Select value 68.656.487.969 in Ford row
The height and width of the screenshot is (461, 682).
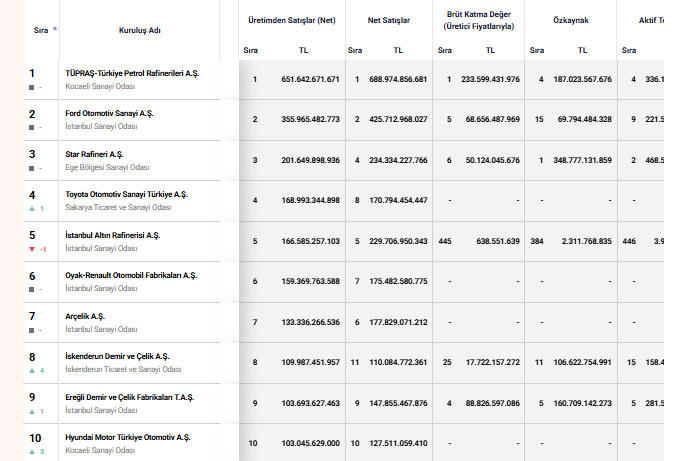click(492, 119)
